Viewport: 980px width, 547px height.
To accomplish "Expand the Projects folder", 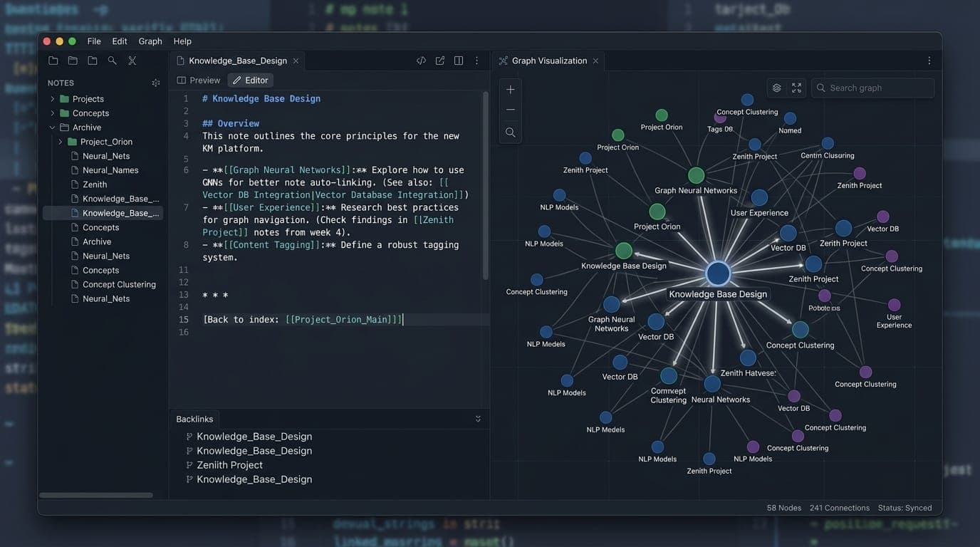I will pos(53,99).
